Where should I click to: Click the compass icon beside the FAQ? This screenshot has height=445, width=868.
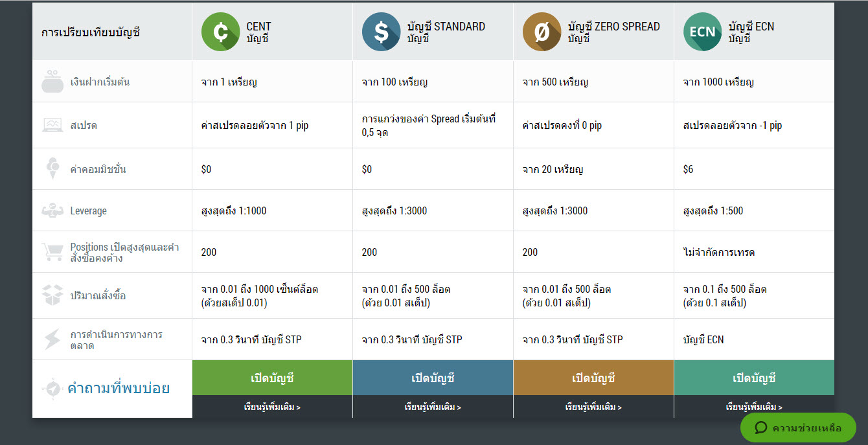pos(51,389)
